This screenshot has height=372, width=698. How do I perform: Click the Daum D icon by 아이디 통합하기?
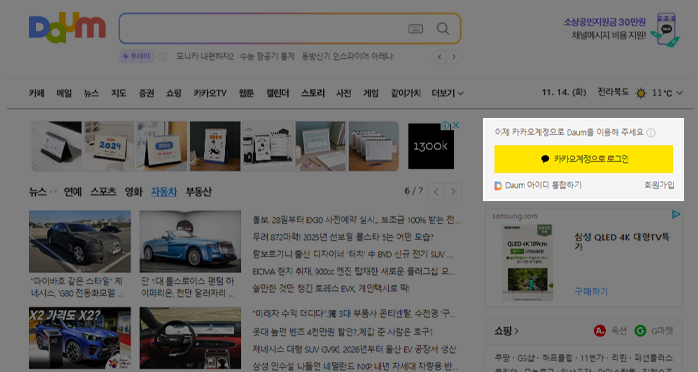tap(498, 186)
